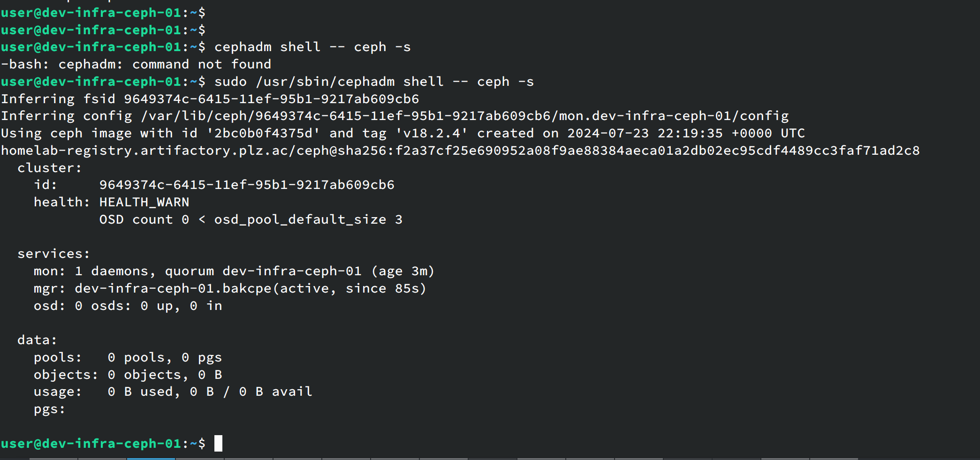Click the "osd: 0 osds" line
Viewport: 980px width, 460px height.
click(x=128, y=306)
